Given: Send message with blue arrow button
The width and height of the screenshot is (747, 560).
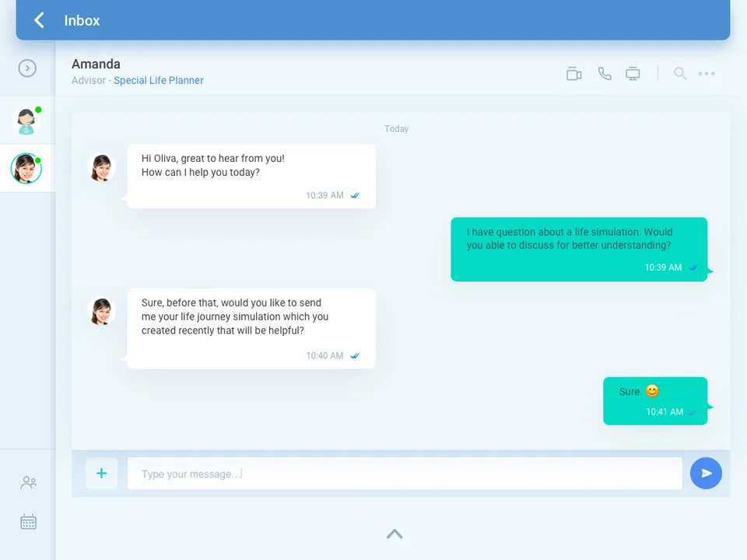Looking at the screenshot, I should 706,474.
